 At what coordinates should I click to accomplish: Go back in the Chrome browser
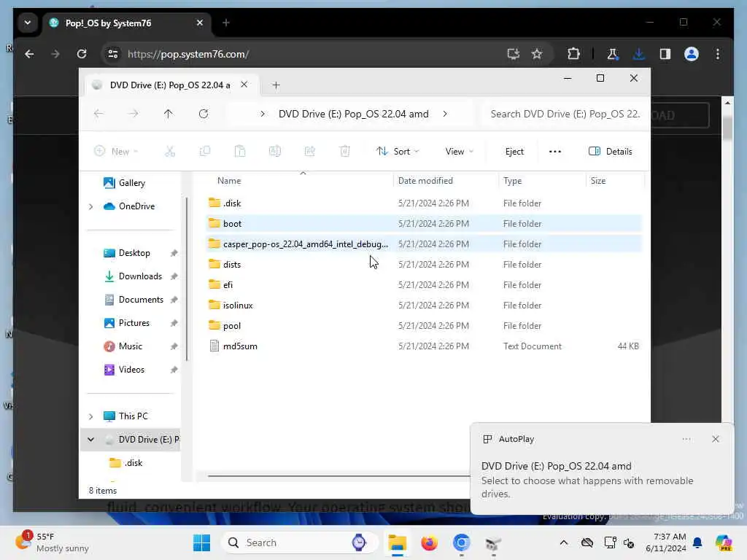click(x=29, y=54)
